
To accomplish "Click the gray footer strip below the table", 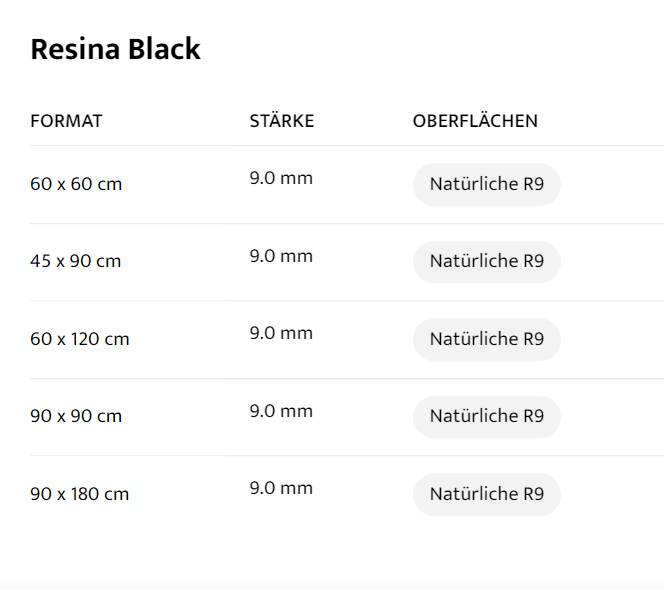I will (332, 583).
